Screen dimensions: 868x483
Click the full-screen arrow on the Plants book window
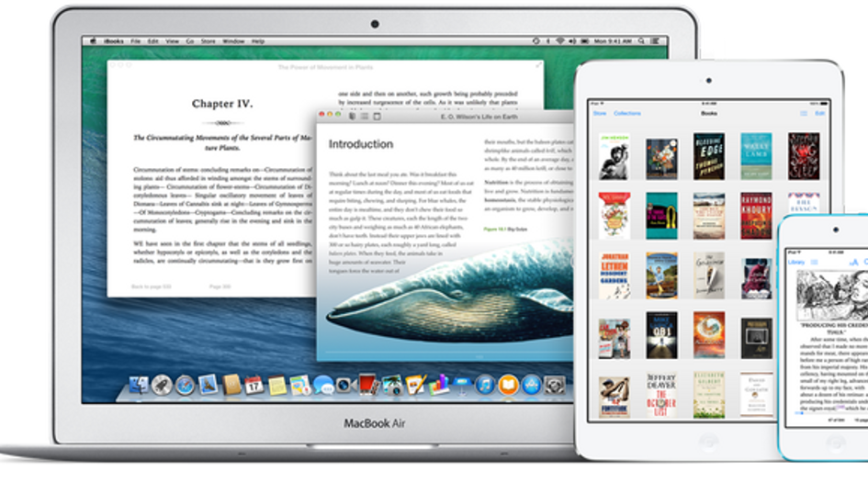[x=535, y=67]
